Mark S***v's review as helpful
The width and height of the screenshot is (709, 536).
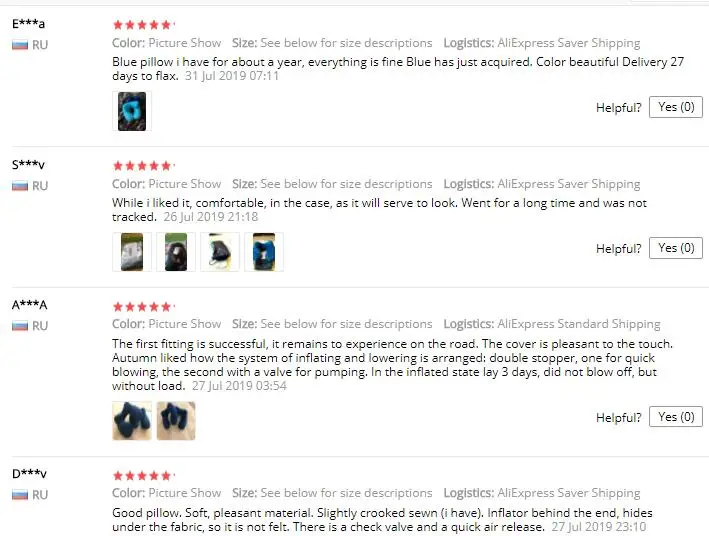click(676, 248)
